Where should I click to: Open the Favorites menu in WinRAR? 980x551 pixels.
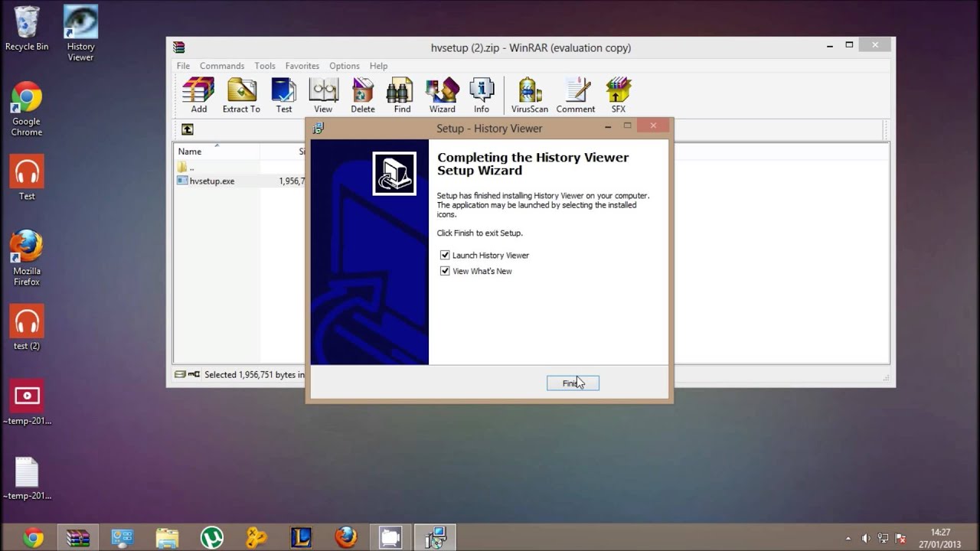[x=302, y=66]
